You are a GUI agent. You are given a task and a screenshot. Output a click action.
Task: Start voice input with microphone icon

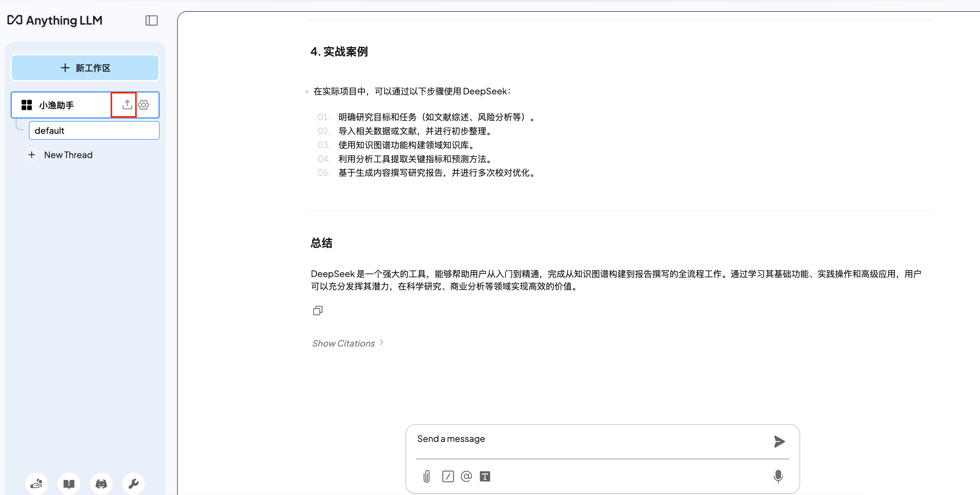[778, 476]
